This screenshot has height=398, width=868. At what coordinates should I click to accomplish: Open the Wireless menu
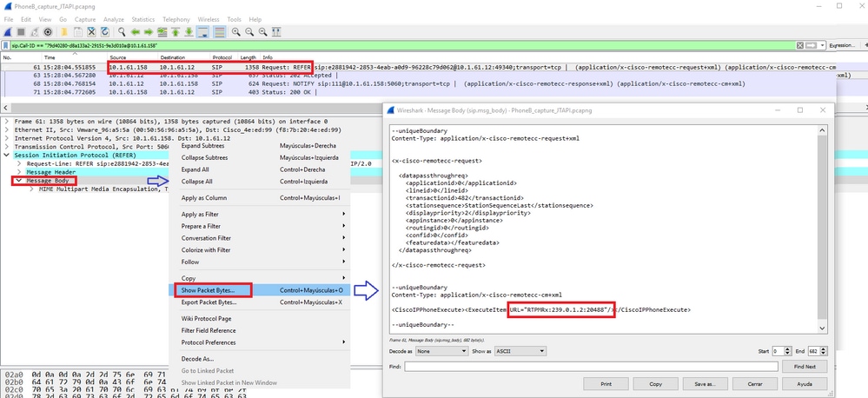(x=209, y=19)
